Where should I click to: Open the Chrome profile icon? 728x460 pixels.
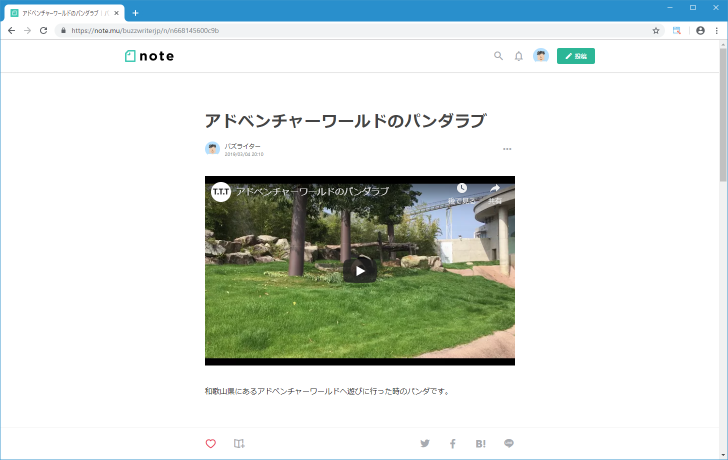(700, 31)
